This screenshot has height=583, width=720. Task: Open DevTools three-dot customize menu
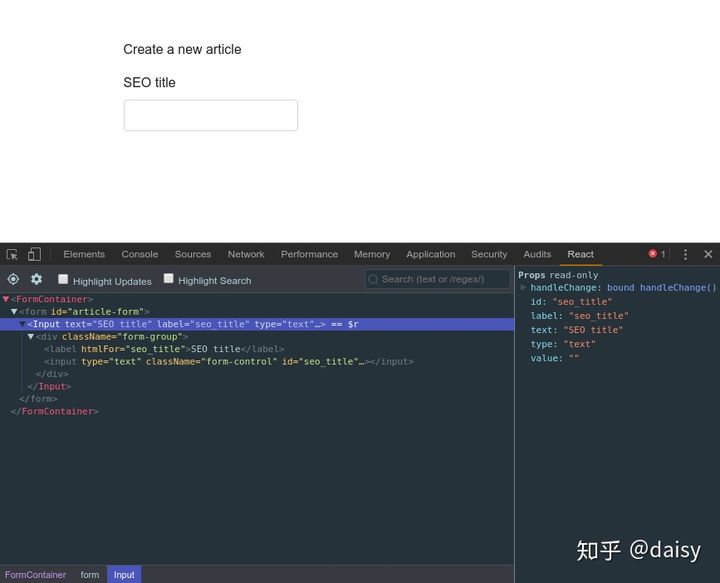(x=685, y=254)
